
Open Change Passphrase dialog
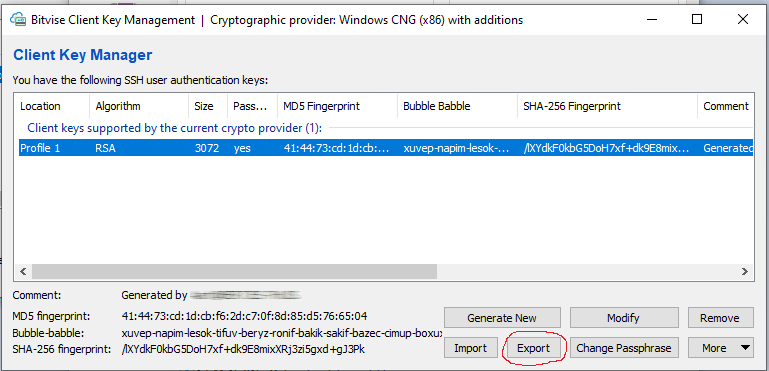pos(623,348)
